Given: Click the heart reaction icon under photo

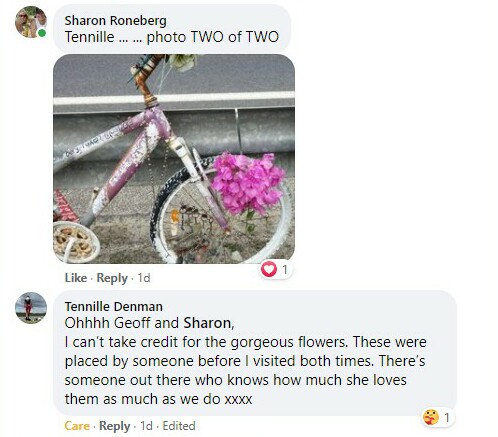Looking at the screenshot, I should pyautogui.click(x=269, y=269).
